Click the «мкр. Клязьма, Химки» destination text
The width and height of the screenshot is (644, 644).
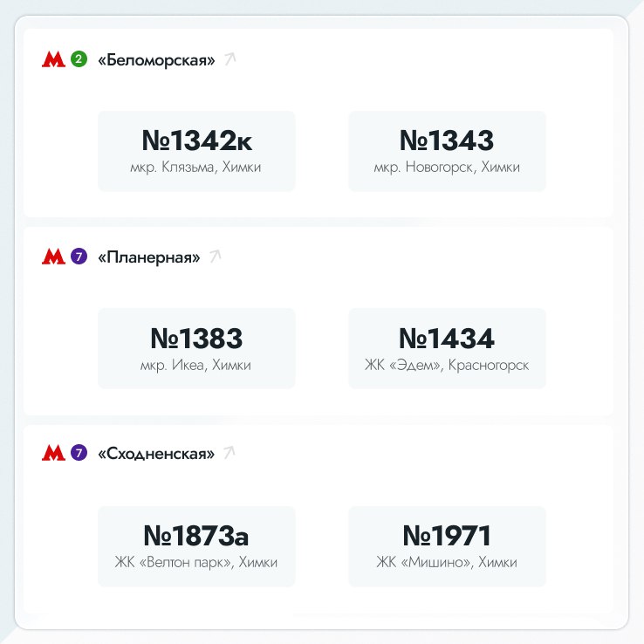(196, 168)
